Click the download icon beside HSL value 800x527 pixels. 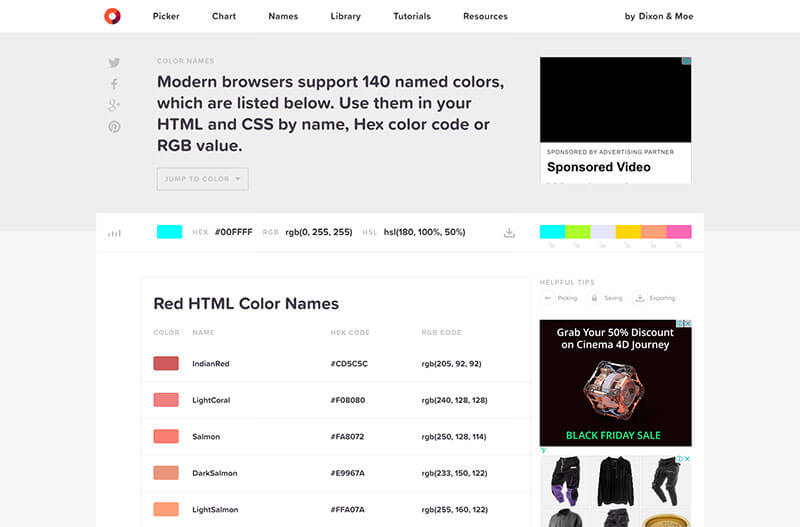pyautogui.click(x=509, y=233)
